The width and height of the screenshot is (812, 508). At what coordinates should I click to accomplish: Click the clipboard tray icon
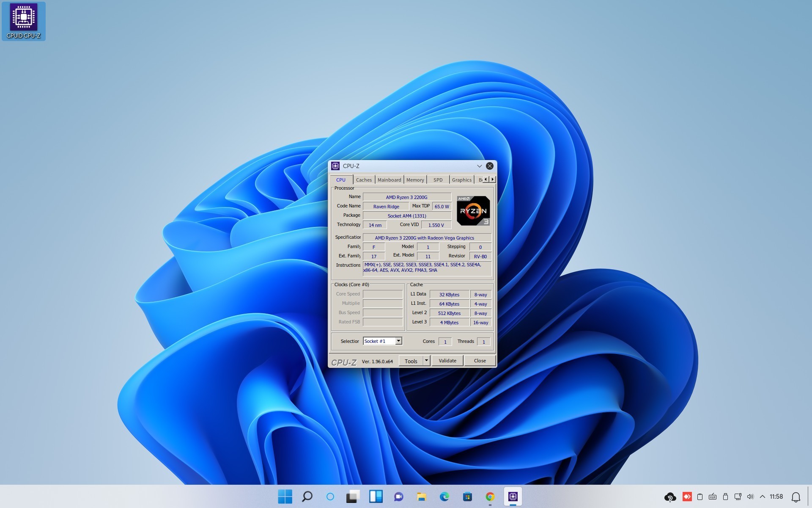click(x=700, y=497)
